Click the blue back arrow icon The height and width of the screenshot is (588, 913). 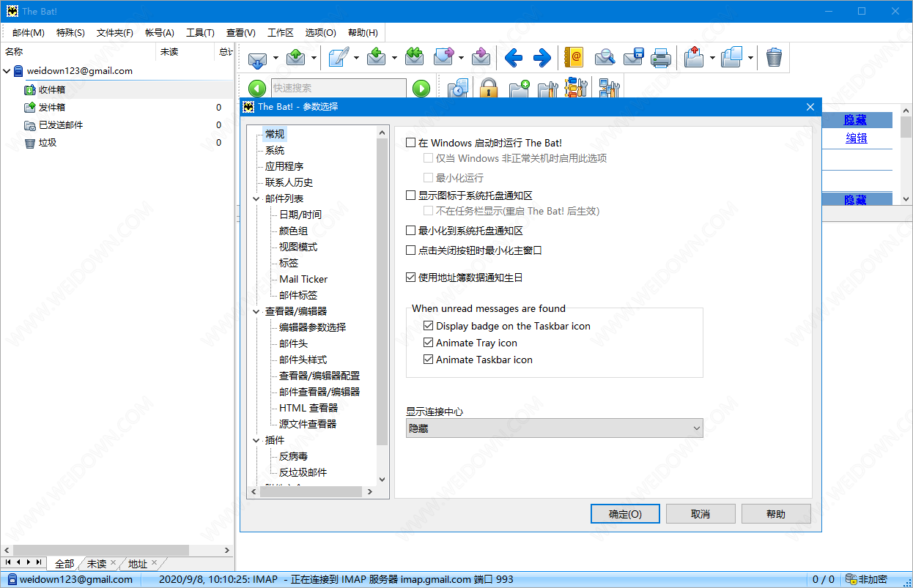(513, 57)
